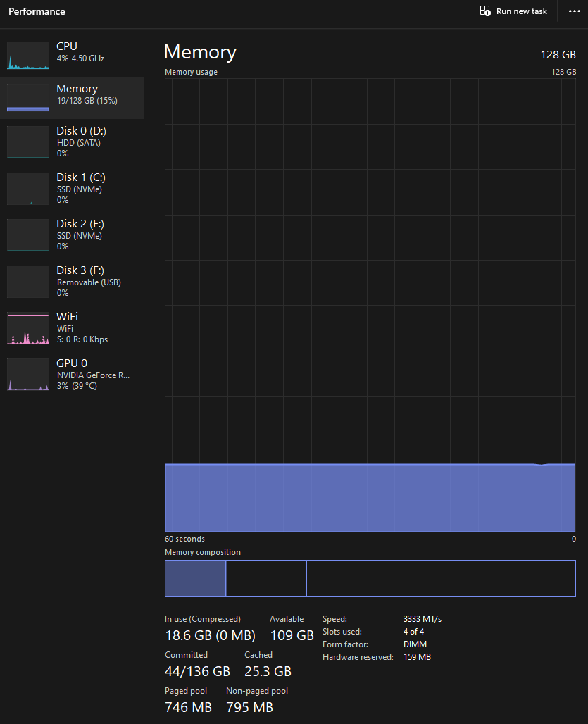The width and height of the screenshot is (588, 724).
Task: Click the Run new task label
Action: pyautogui.click(x=522, y=11)
